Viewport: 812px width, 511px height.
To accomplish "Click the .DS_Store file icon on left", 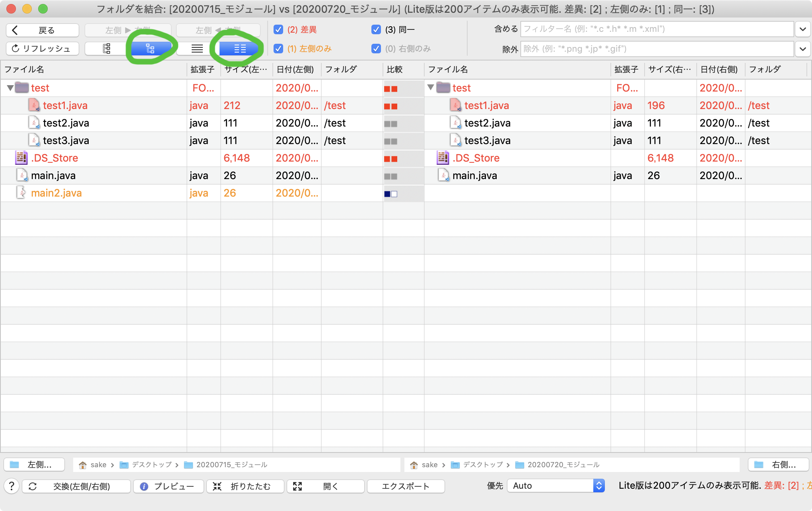I will pos(21,158).
